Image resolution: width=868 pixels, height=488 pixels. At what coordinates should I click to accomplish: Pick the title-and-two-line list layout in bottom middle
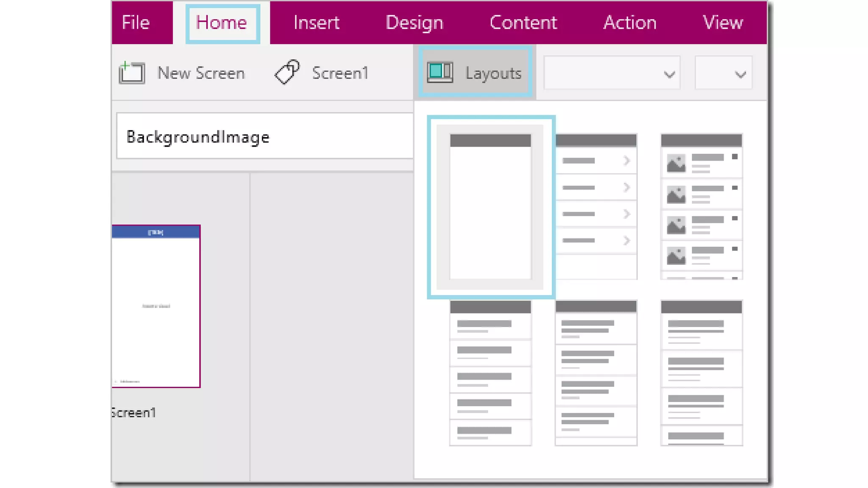596,373
